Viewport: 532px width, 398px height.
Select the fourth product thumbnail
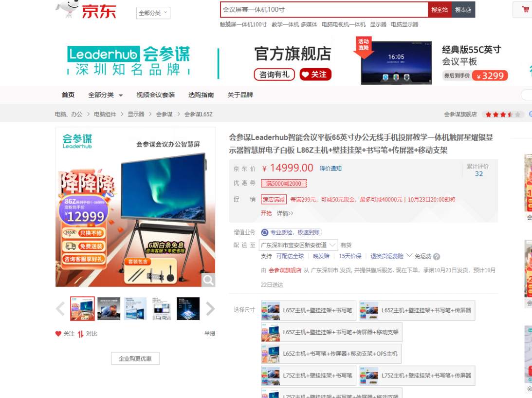(162, 309)
